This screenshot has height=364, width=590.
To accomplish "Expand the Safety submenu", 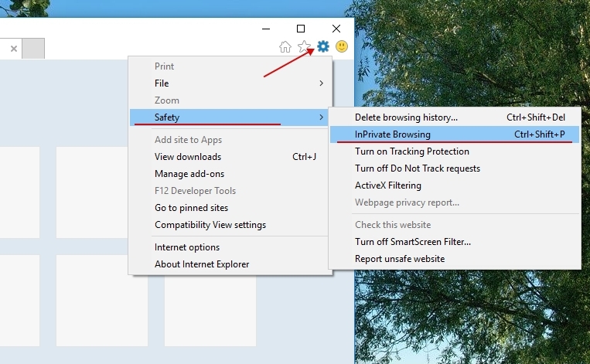I will tap(230, 117).
